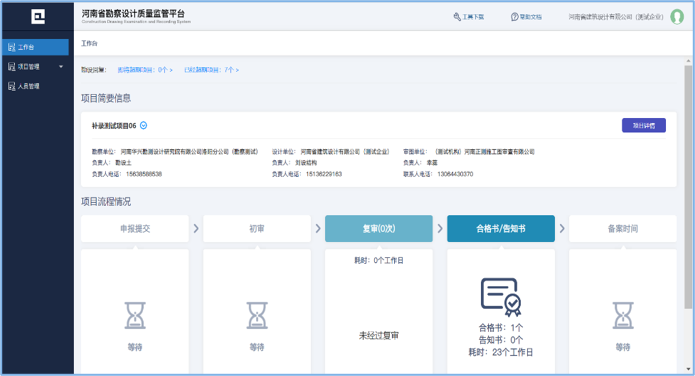Image resolution: width=695 pixels, height=376 pixels.
Task: Click the tool download wrench icon
Action: tap(457, 17)
